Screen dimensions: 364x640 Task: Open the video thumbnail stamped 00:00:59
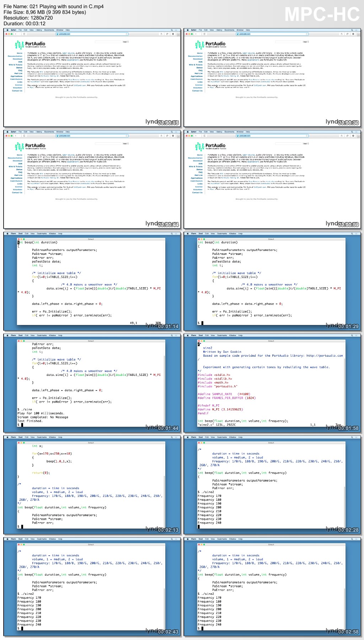pos(272,179)
